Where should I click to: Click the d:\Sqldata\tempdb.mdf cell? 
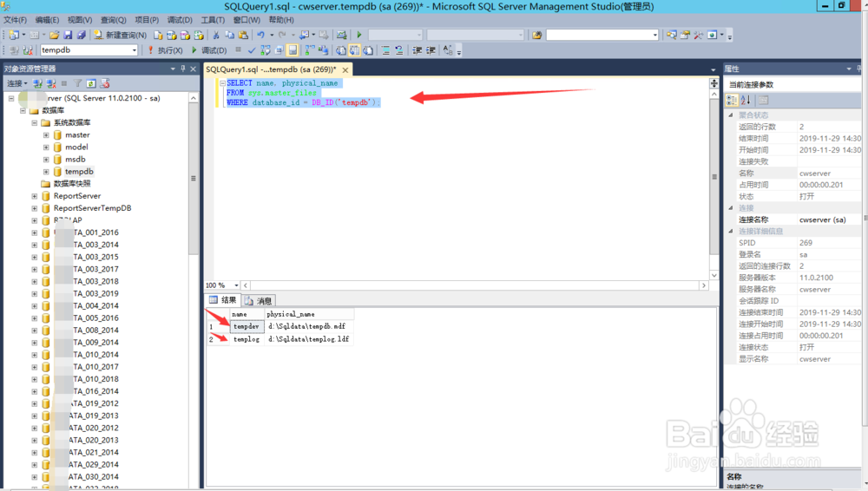[x=307, y=326]
